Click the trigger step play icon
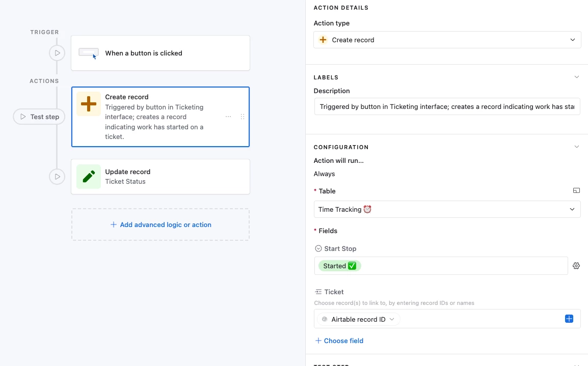Screen dimensions: 588x366 57,53
